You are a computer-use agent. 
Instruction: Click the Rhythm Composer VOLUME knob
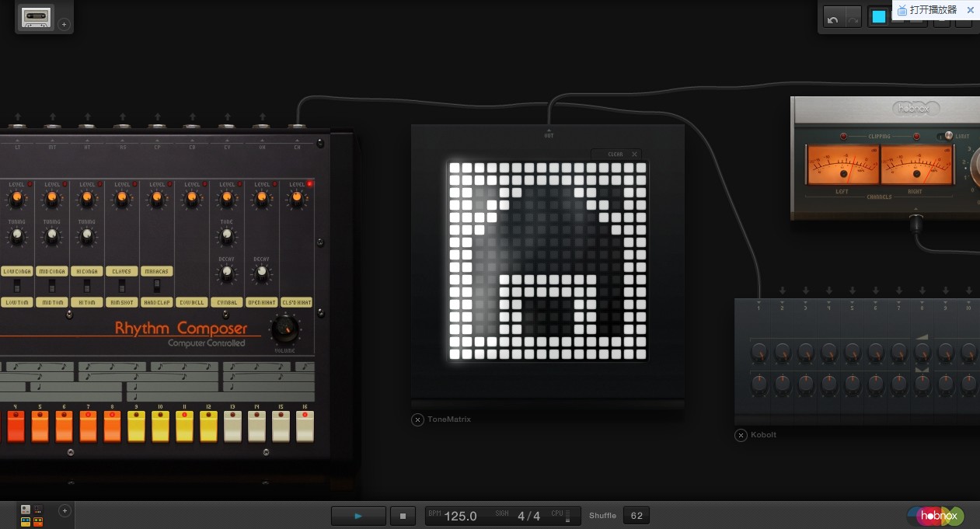point(284,330)
